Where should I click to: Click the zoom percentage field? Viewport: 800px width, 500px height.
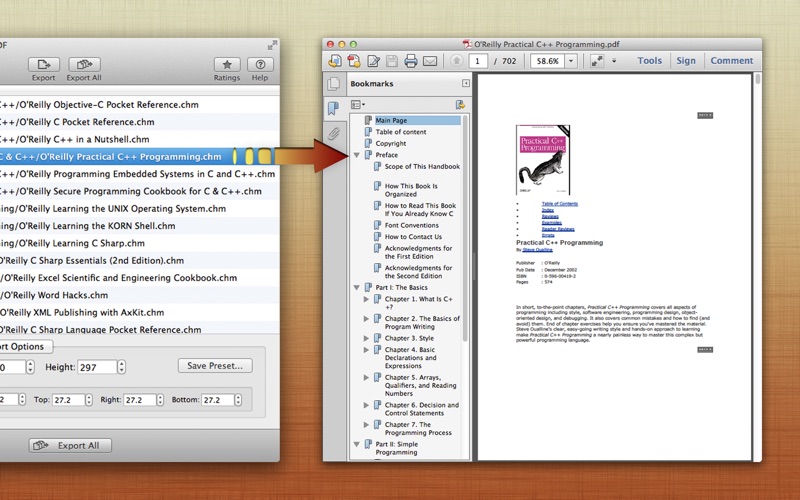547,61
